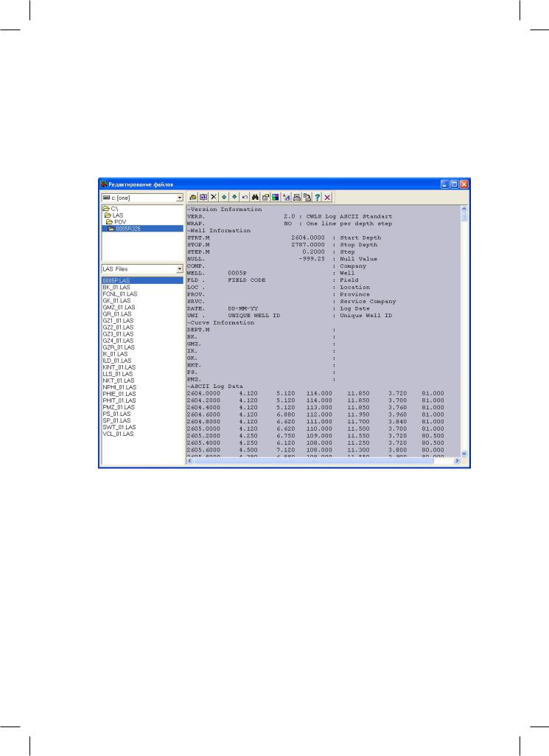Image resolution: width=549 pixels, height=756 pixels.
Task: Select file BK_01.LAS
Action: 116,288
